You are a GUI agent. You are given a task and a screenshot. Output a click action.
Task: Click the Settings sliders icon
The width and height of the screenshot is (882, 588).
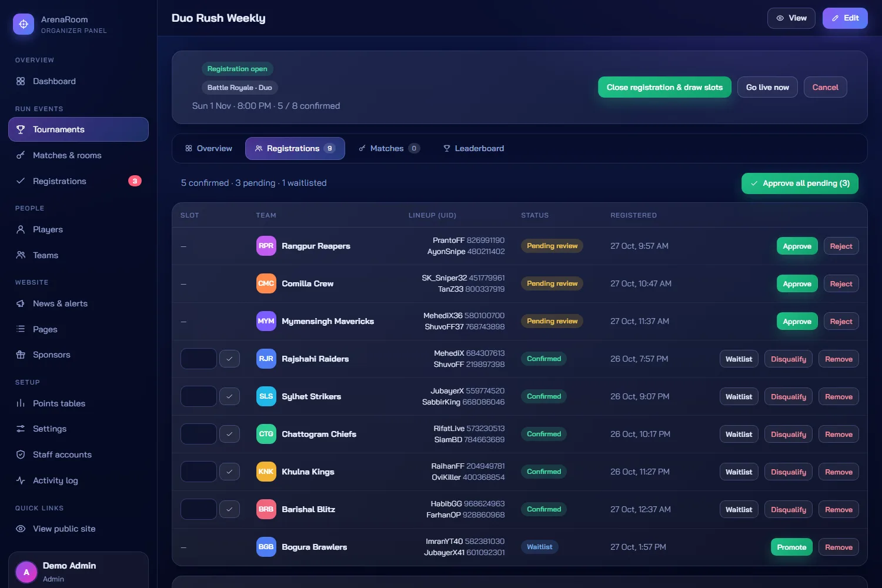pos(21,429)
